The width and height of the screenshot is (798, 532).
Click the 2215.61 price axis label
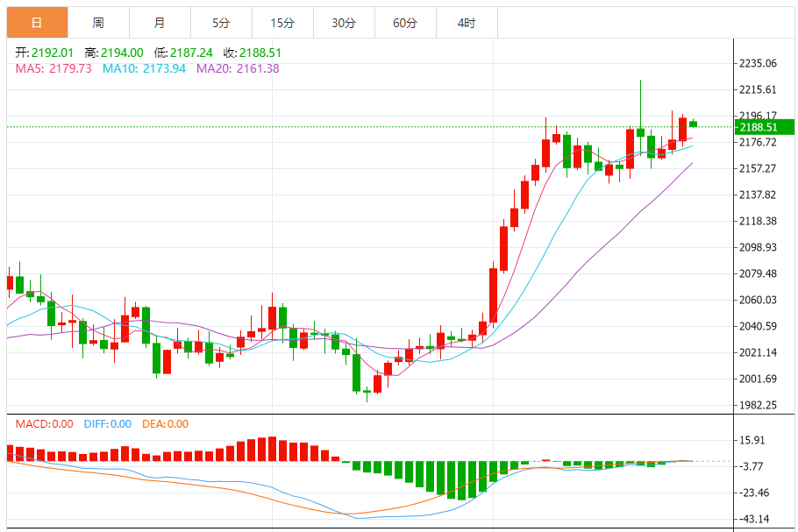click(x=758, y=90)
